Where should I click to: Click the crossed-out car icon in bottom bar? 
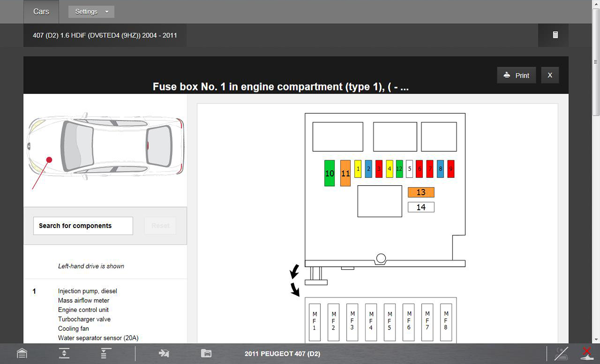click(561, 354)
